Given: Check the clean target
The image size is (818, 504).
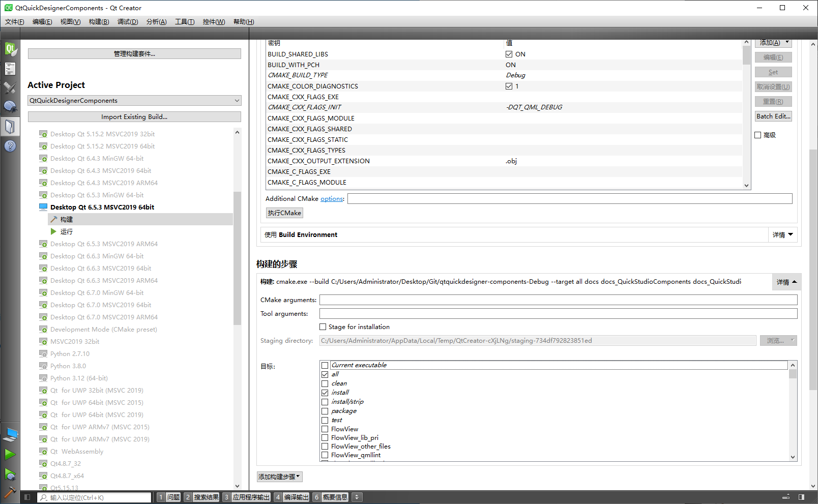Looking at the screenshot, I should (325, 383).
